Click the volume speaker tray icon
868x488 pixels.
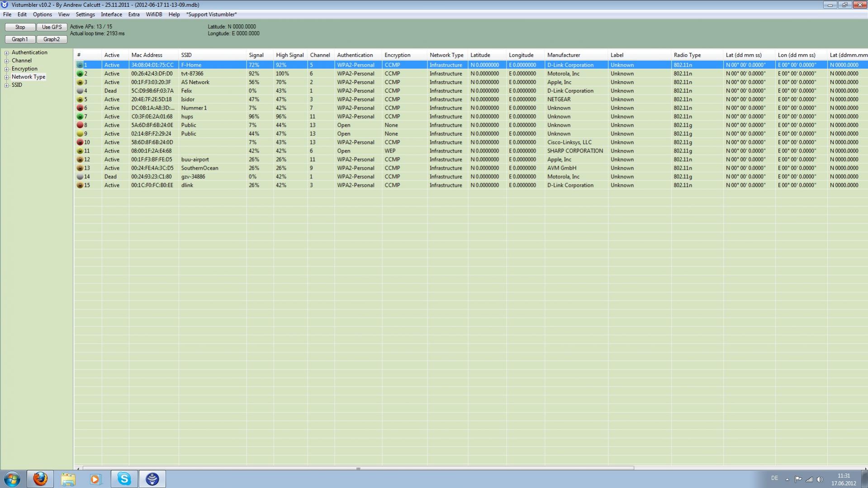tap(820, 479)
